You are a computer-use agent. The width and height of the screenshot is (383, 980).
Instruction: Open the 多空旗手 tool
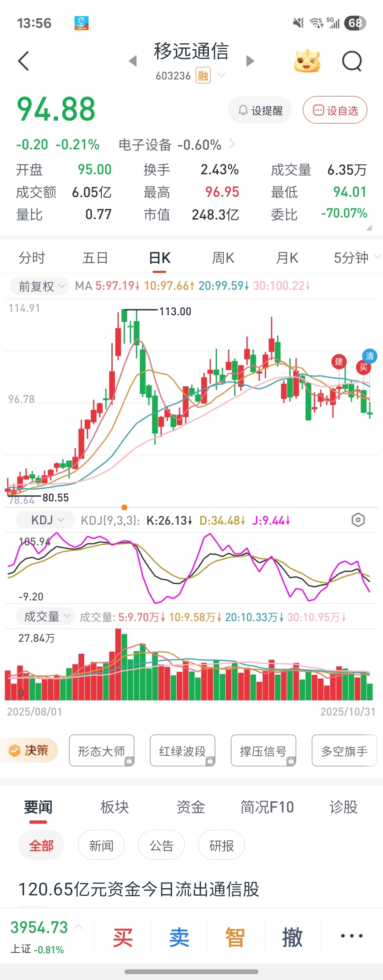(344, 751)
